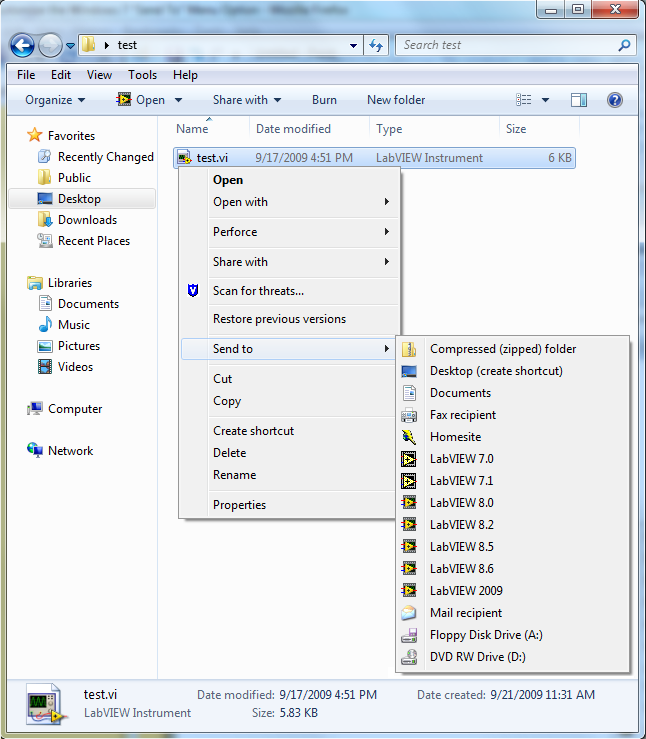Choose Cut in the context menu

click(288, 378)
